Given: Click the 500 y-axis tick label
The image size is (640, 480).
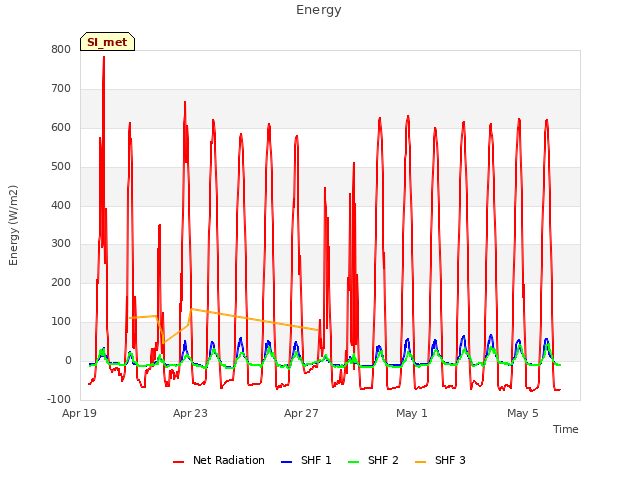Looking at the screenshot, I should coord(61,167).
